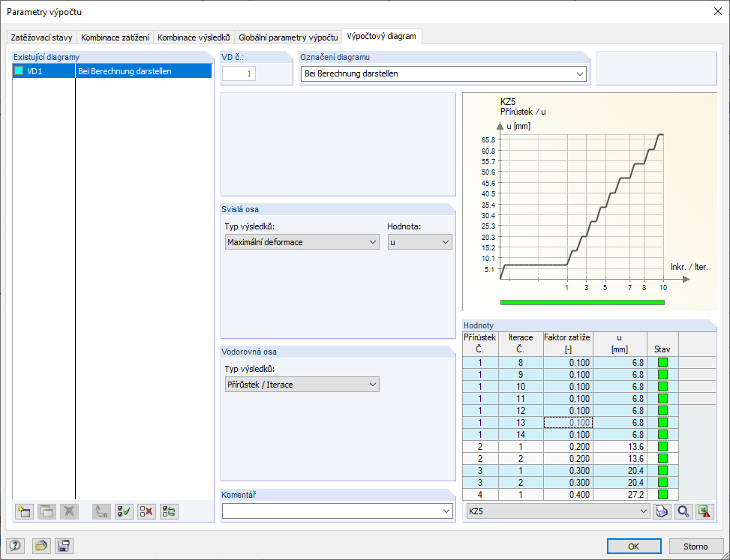Click the copy diagram icon
This screenshot has width=730, height=560.
pyautogui.click(x=47, y=511)
